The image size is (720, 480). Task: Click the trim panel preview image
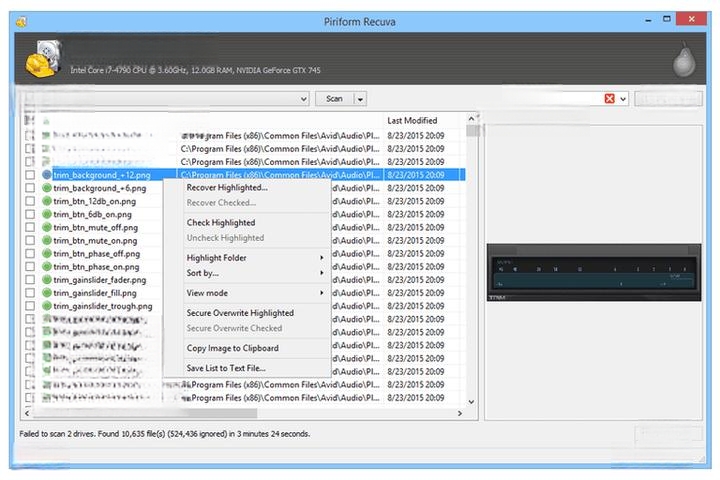pos(594,272)
